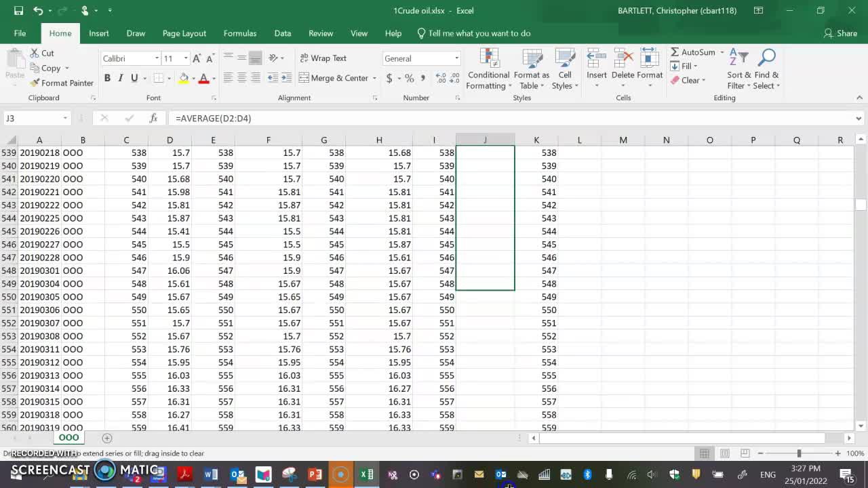Image resolution: width=868 pixels, height=488 pixels.
Task: Toggle center text alignment
Action: pyautogui.click(x=241, y=78)
